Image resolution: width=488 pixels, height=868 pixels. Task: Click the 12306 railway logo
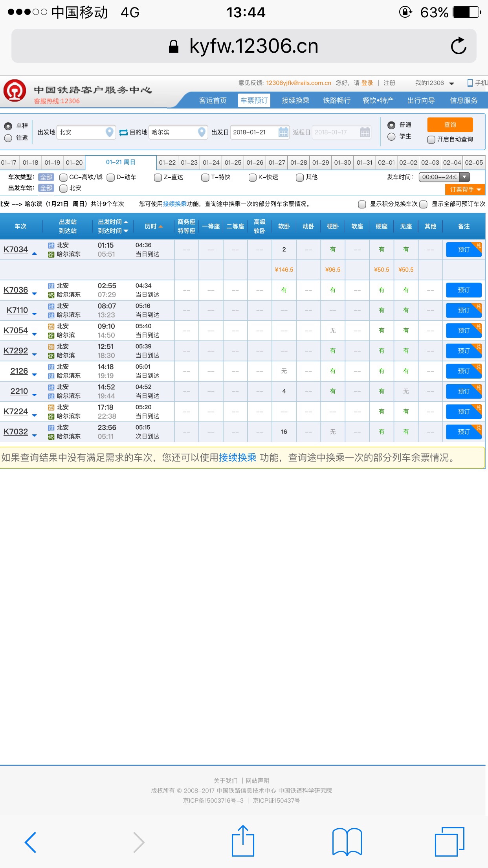pos(15,91)
